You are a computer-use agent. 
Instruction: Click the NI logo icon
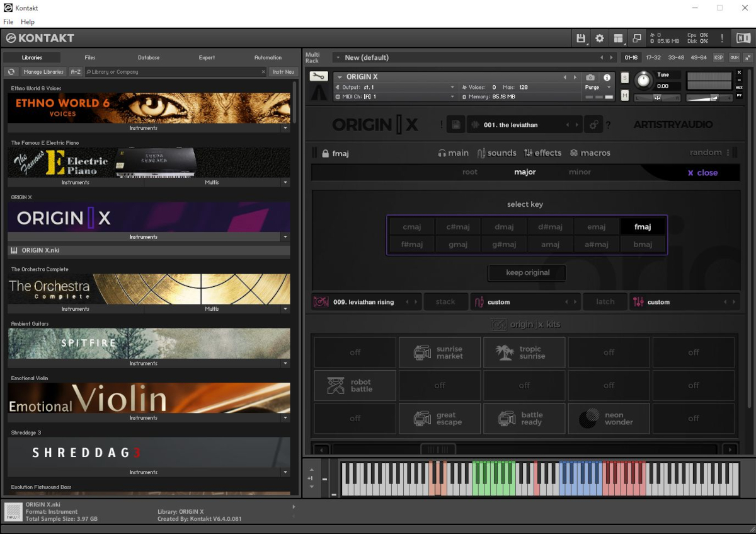[x=743, y=38]
